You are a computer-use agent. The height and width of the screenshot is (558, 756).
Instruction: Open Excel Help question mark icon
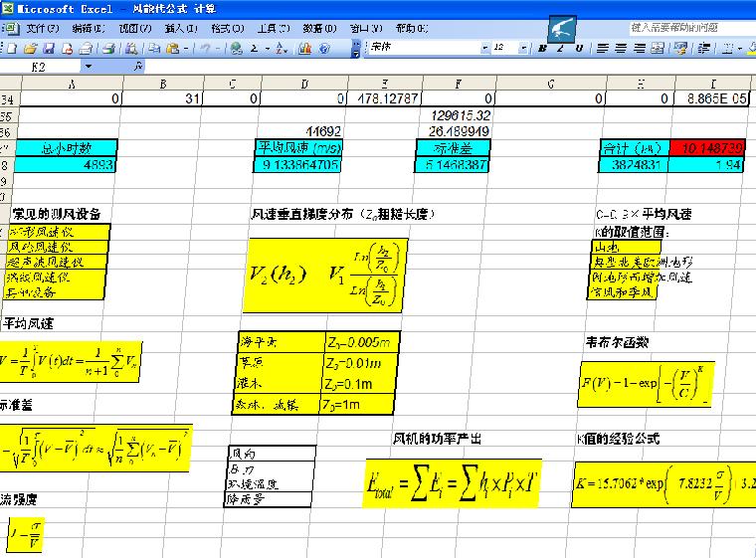tap(324, 48)
